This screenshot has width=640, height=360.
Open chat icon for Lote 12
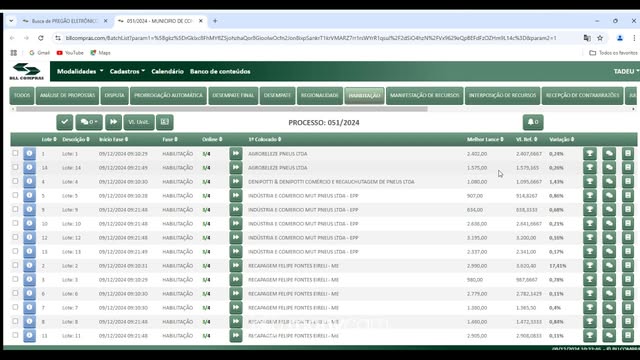(x=609, y=238)
